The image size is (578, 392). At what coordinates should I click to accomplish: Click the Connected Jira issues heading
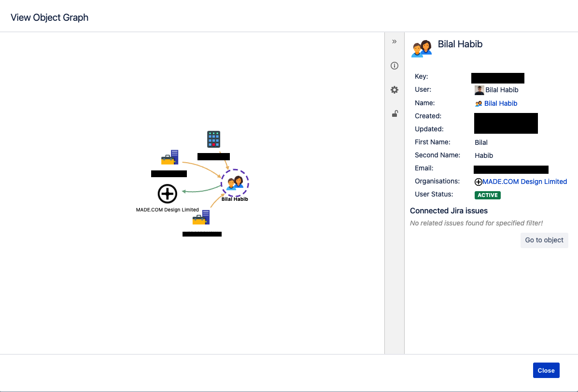tap(449, 210)
